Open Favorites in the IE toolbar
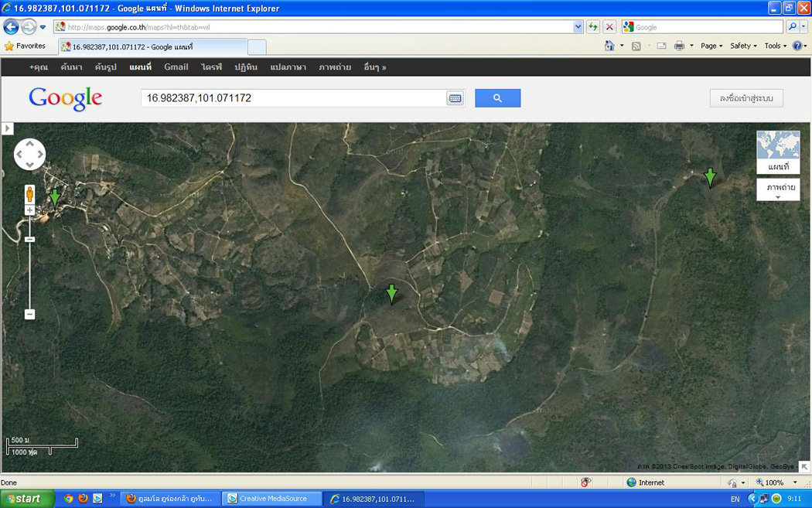 (25, 46)
